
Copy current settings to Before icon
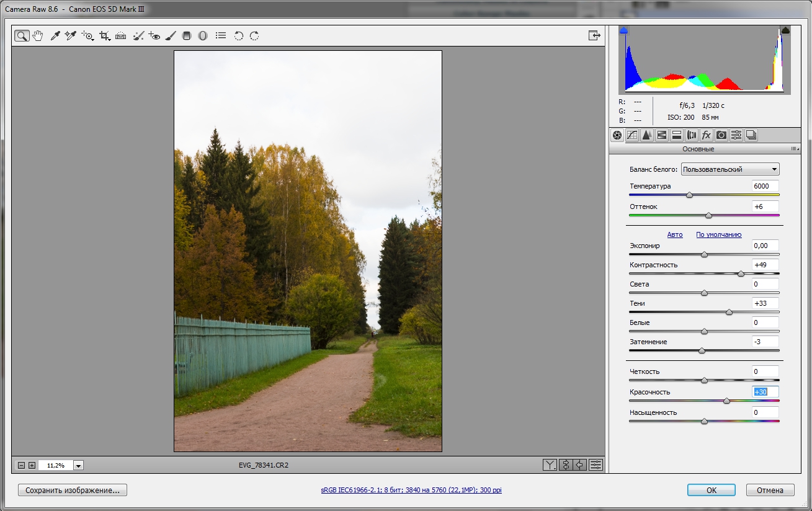580,464
